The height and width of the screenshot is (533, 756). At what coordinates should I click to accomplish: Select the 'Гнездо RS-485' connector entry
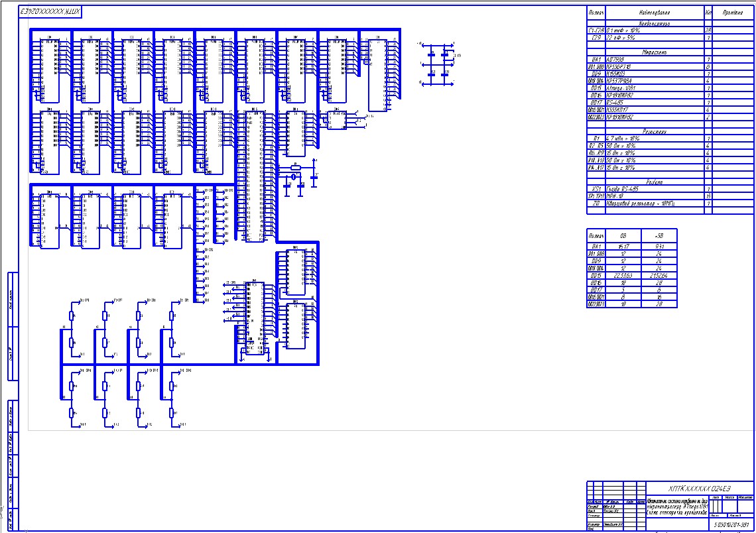tap(621, 190)
